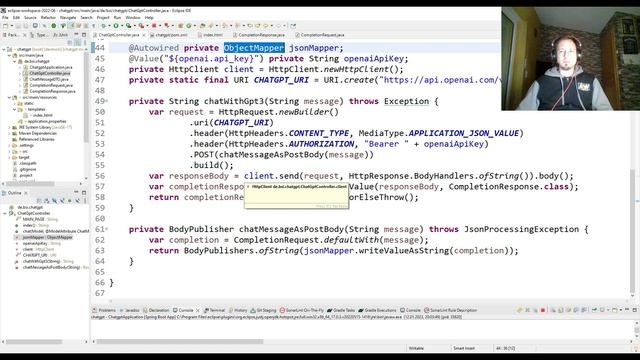Click the red Terminate toolbar icon
The width and height of the screenshot is (640, 360).
click(154, 26)
